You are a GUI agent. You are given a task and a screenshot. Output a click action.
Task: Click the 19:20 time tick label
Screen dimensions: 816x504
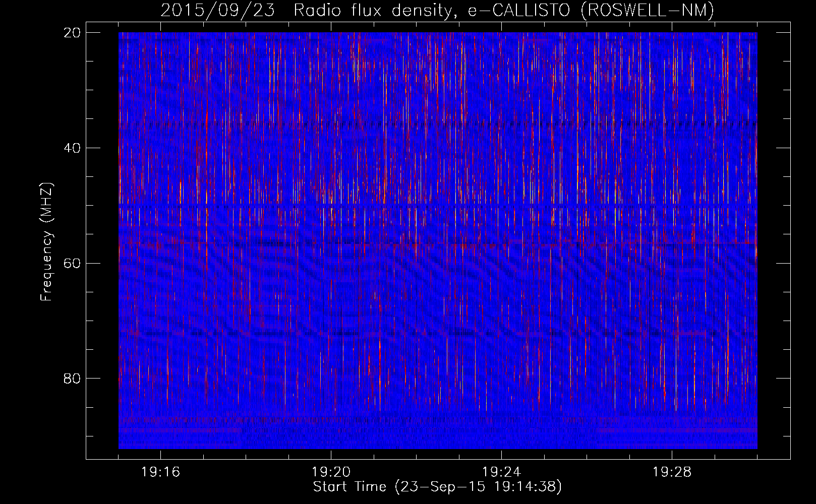click(331, 472)
